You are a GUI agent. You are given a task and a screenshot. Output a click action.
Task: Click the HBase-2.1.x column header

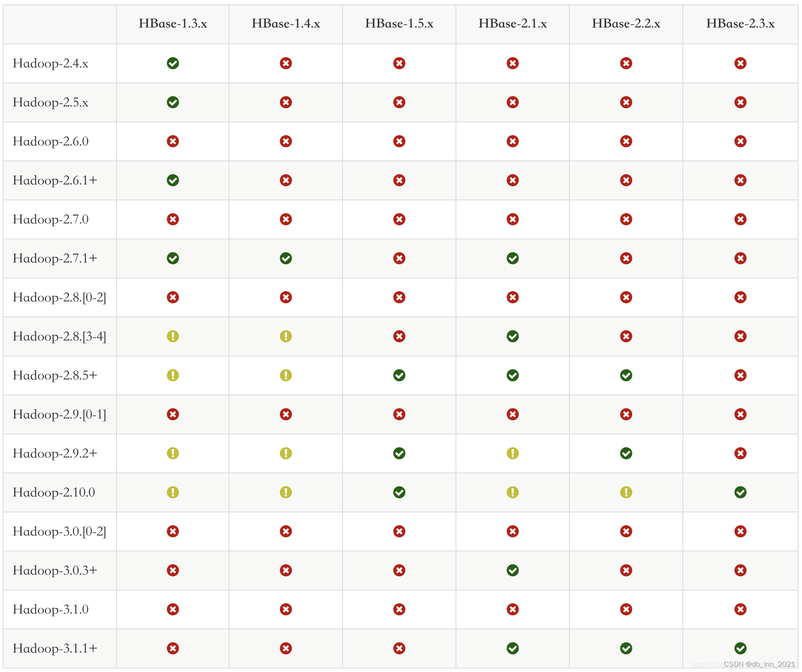tap(513, 23)
